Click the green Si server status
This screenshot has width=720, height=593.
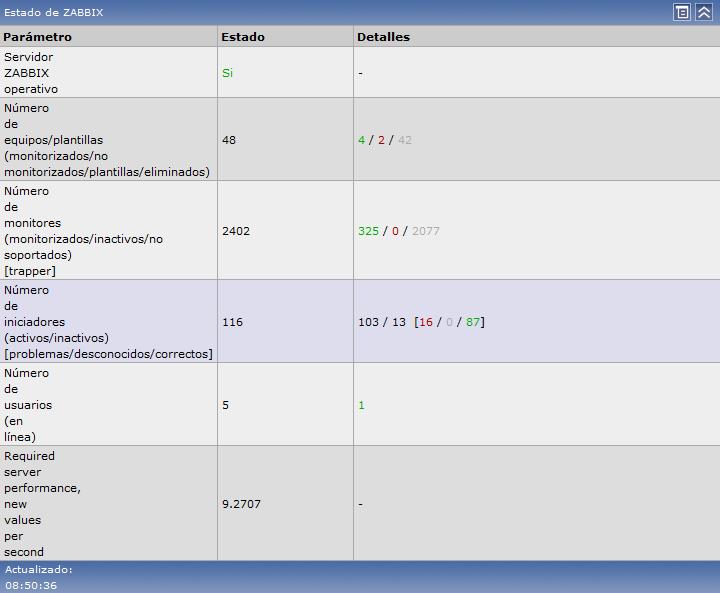(x=227, y=73)
